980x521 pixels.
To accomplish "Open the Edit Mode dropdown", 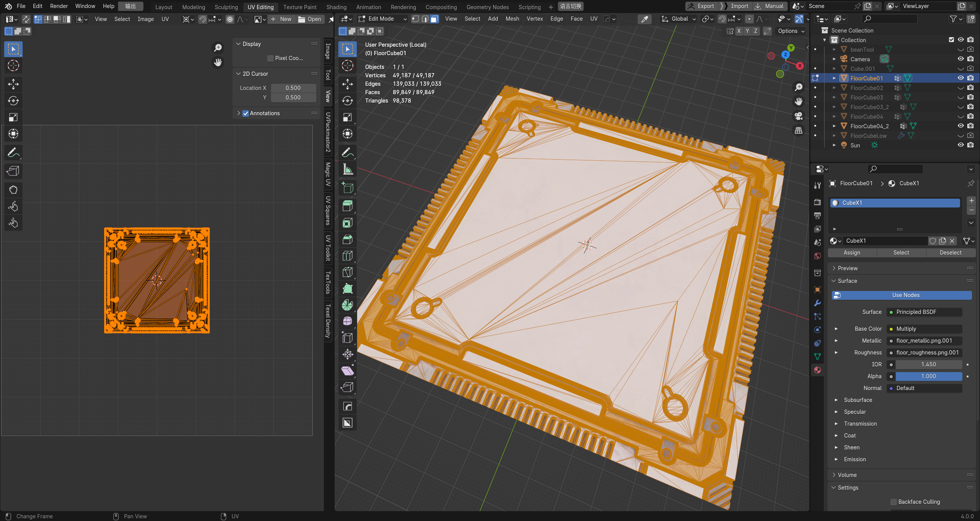I will point(382,19).
